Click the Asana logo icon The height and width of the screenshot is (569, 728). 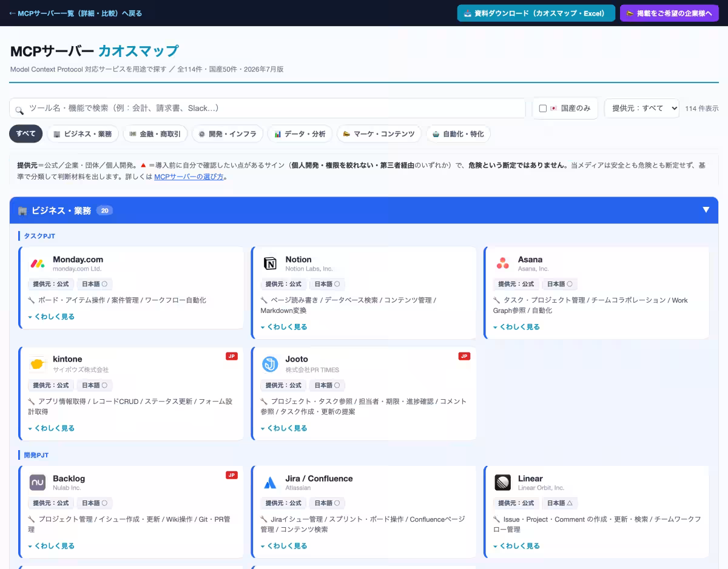(x=502, y=263)
